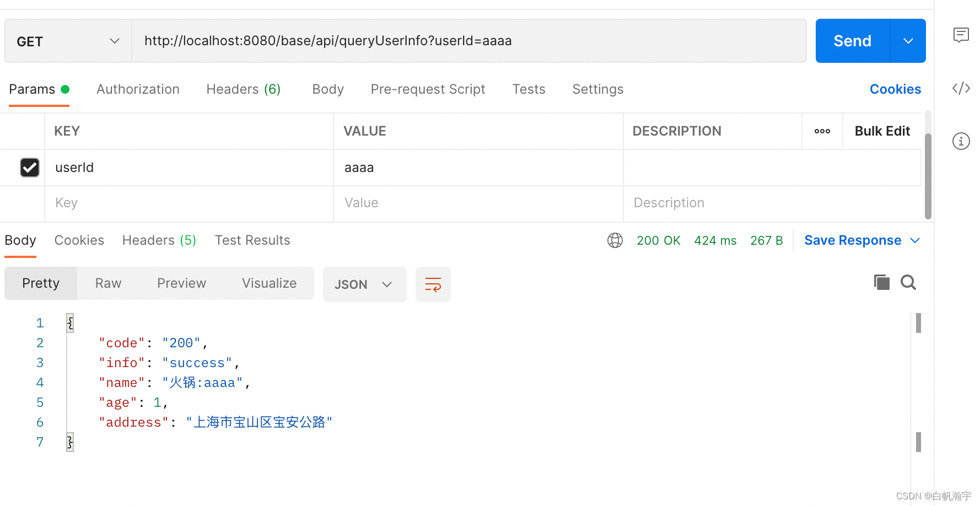The width and height of the screenshot is (980, 506).
Task: Open the JSON format dropdown
Action: pos(364,284)
